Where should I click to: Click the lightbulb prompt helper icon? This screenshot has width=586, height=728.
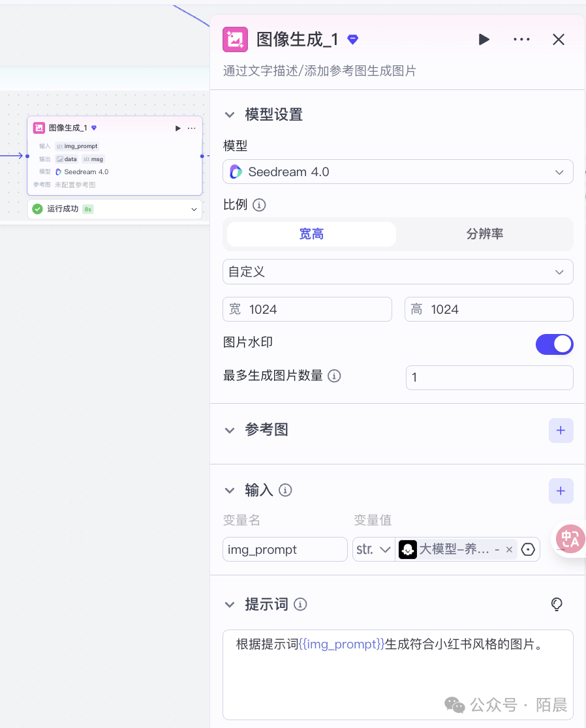557,604
